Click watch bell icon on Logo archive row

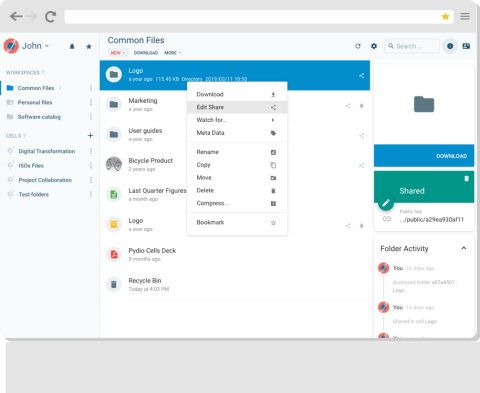coord(361,226)
